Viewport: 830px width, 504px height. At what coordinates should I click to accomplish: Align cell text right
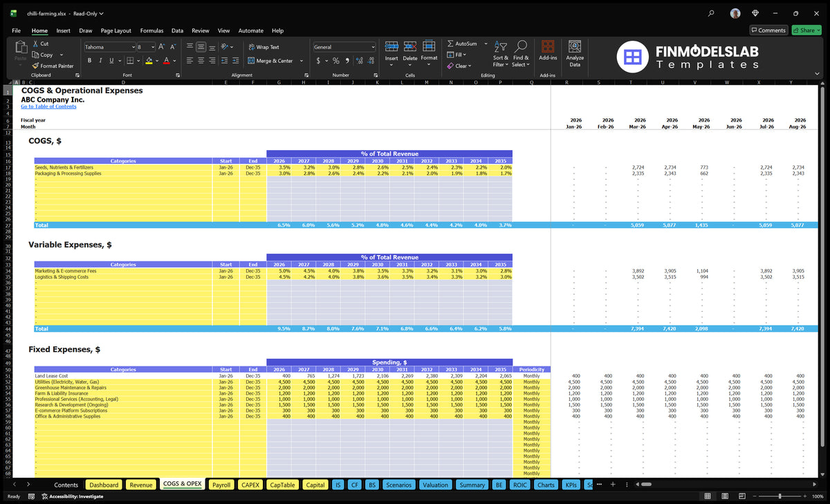(x=213, y=61)
